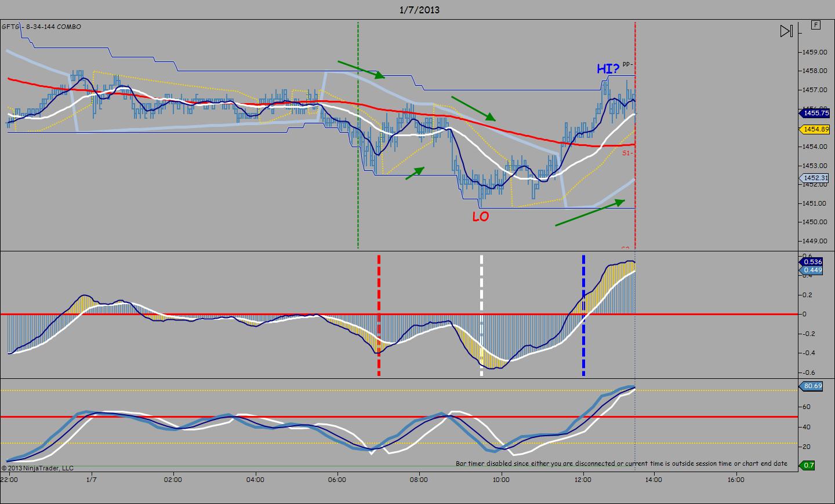Screen dimensions: 835x504
Task: Click the 04:00 time axis label
Action: (255, 480)
